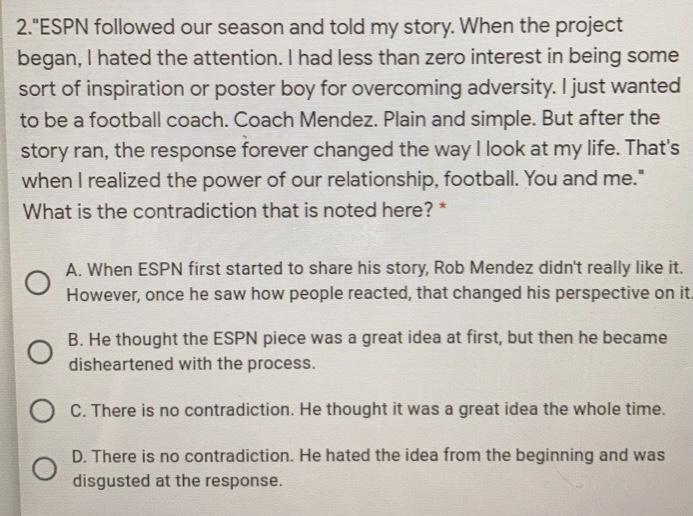Click the text 'disgusted at the response.'

[177, 480]
